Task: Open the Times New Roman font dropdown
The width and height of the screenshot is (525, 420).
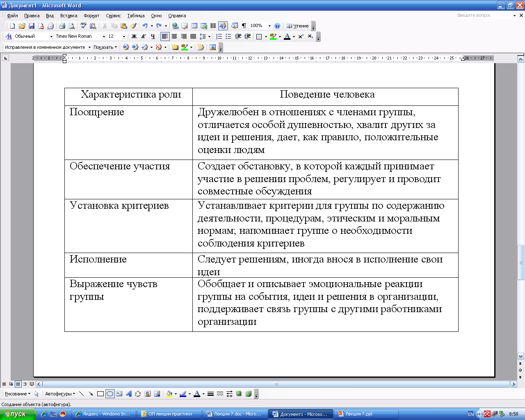Action: point(104,37)
